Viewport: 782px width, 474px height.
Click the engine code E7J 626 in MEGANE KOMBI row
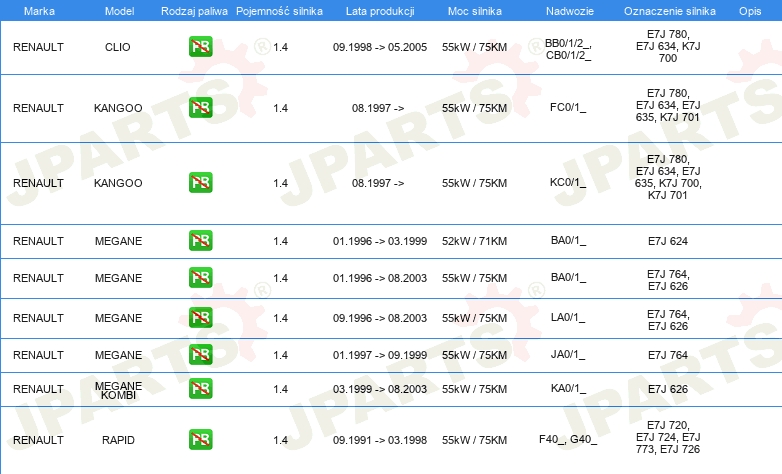pos(668,389)
